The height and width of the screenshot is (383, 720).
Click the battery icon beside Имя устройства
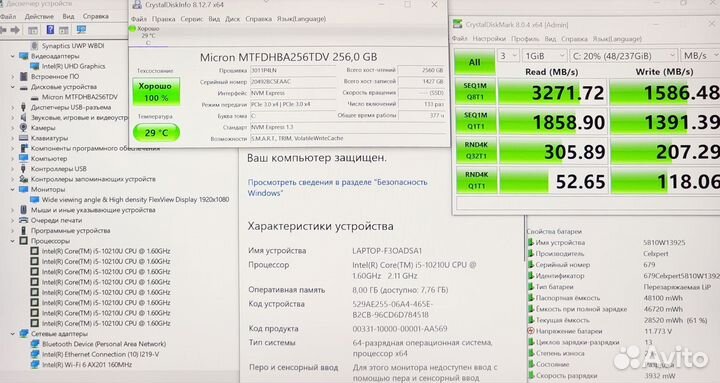coord(530,242)
